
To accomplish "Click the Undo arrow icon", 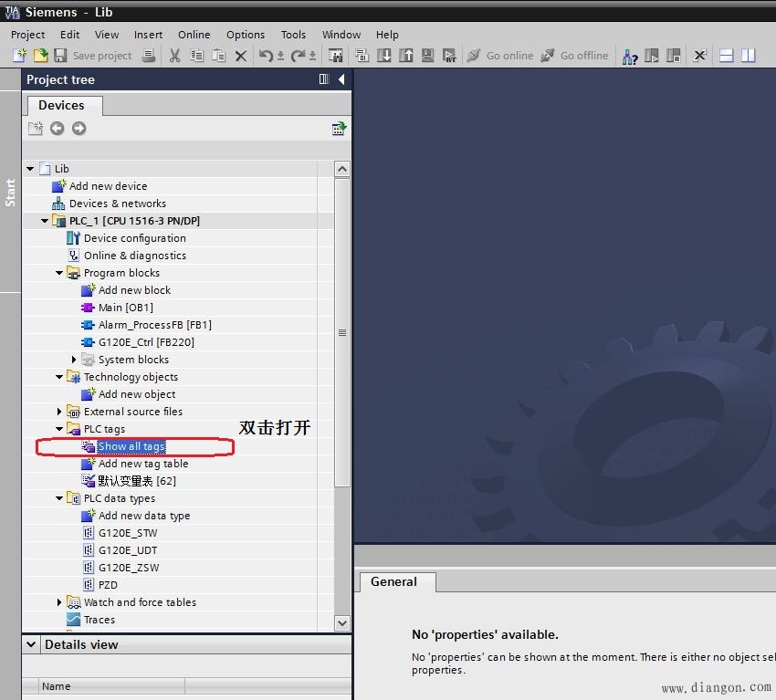I will (266, 56).
